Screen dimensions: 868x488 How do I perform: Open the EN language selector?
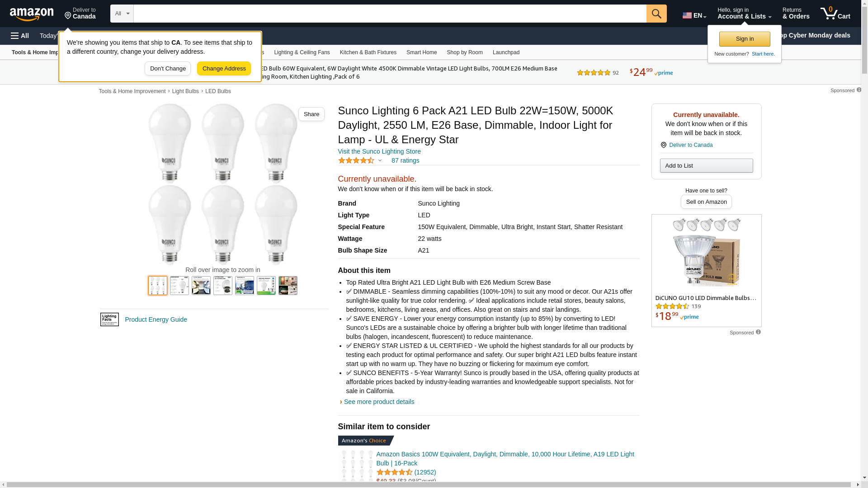click(694, 15)
